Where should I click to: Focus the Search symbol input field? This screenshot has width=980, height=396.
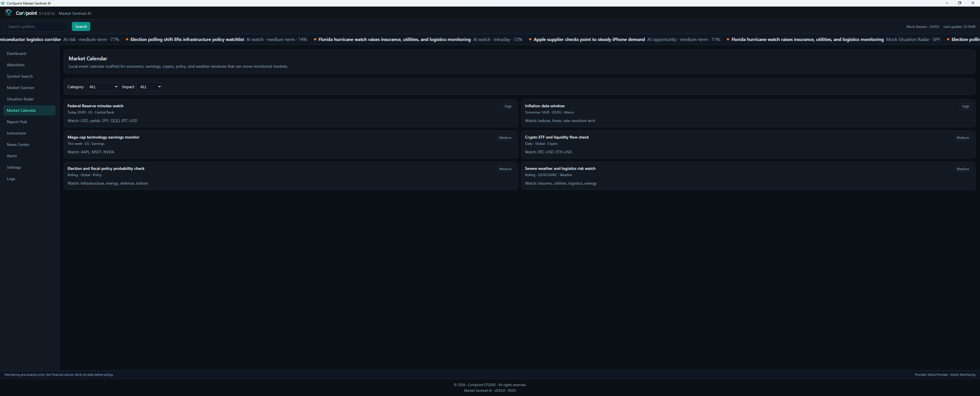pos(36,27)
